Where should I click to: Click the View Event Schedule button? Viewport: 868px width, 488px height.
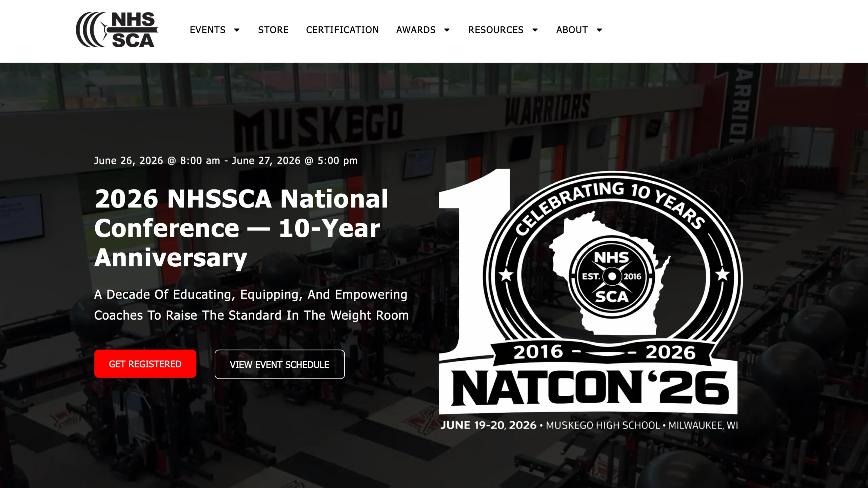pyautogui.click(x=280, y=364)
